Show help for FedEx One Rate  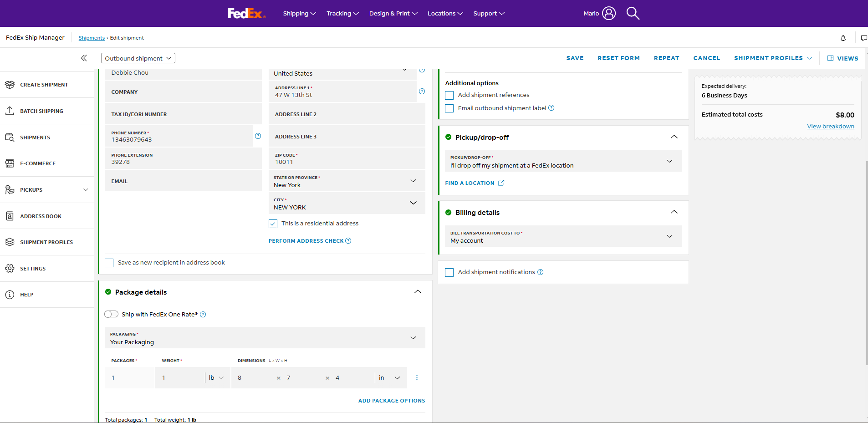pos(203,315)
